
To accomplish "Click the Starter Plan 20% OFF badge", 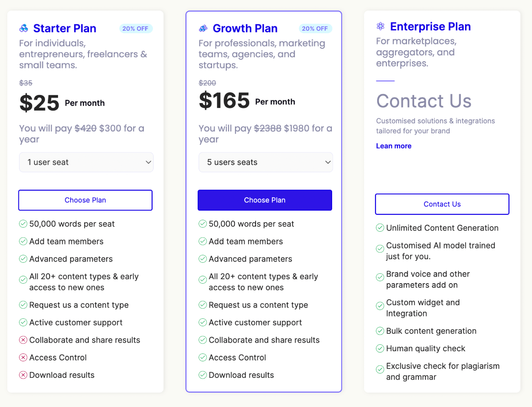I will tap(136, 28).
